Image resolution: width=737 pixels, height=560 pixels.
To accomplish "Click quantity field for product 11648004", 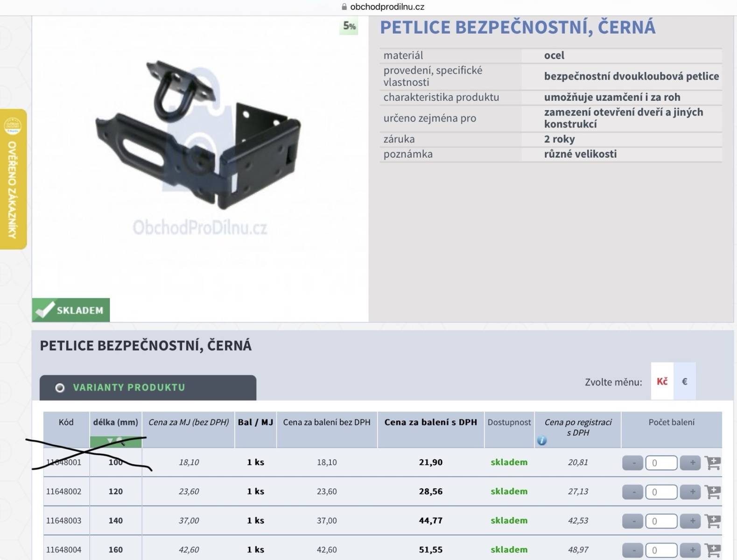I will point(661,550).
